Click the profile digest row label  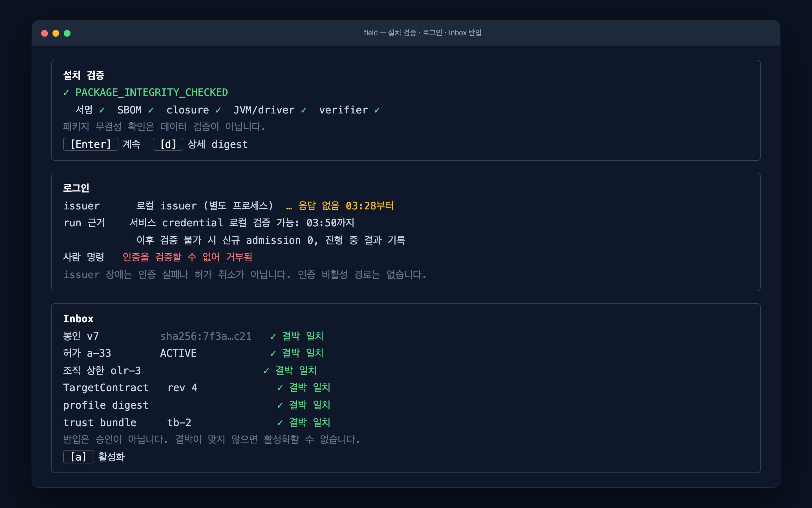click(106, 406)
